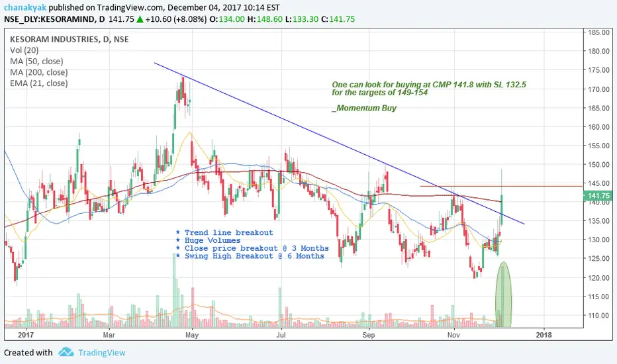Select the 'buying at CMP 141.8' annotation line

(429, 85)
